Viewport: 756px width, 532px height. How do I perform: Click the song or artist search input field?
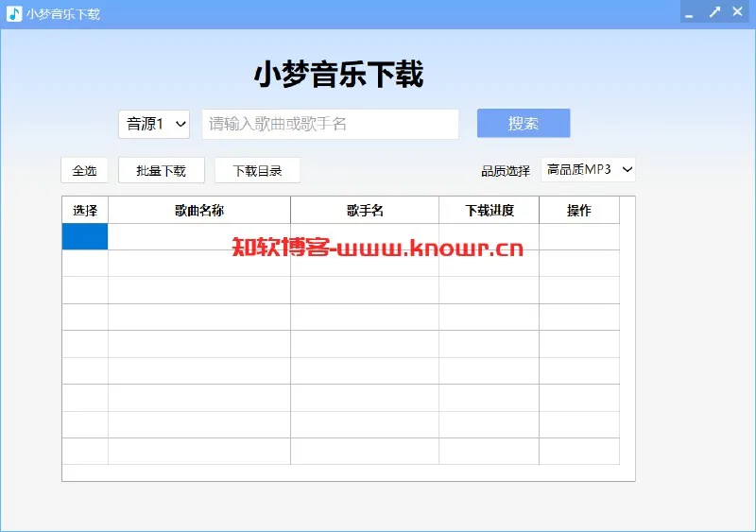pyautogui.click(x=330, y=125)
